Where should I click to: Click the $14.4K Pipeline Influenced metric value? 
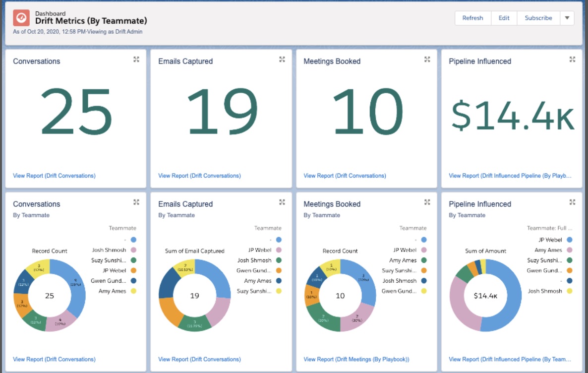point(512,116)
